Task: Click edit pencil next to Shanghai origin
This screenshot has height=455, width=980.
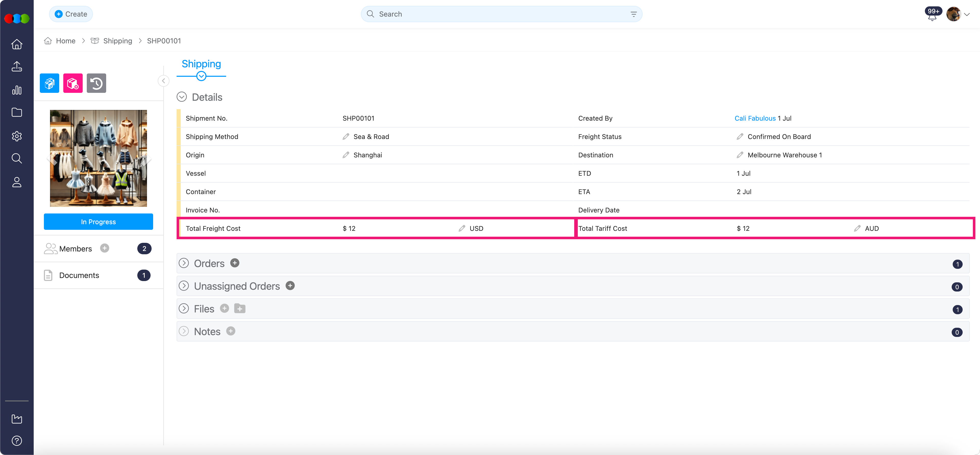Action: [346, 155]
